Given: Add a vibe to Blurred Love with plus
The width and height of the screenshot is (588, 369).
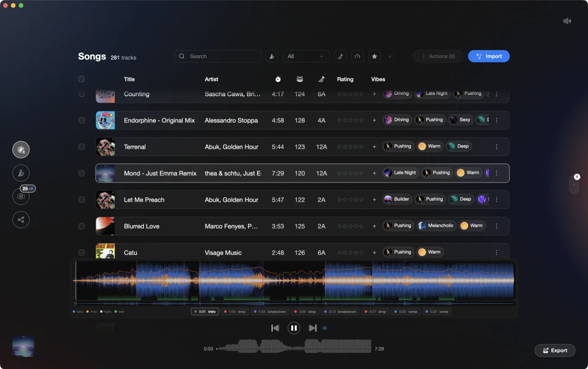Looking at the screenshot, I should [x=374, y=226].
